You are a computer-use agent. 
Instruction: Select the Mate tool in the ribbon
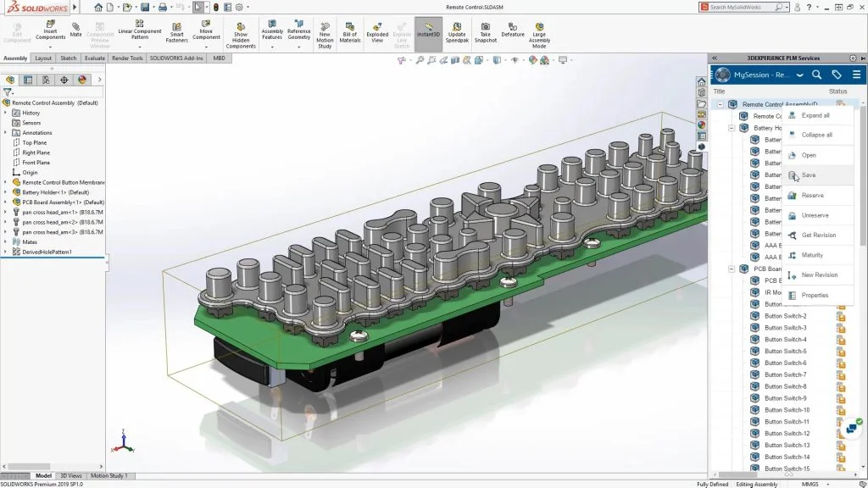[x=76, y=30]
